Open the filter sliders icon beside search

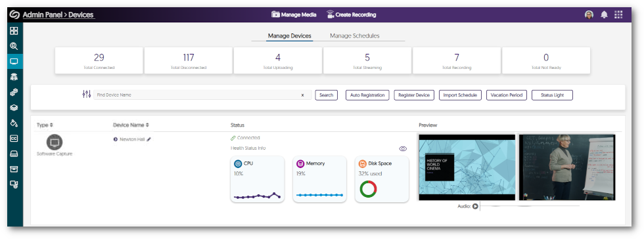(x=87, y=95)
